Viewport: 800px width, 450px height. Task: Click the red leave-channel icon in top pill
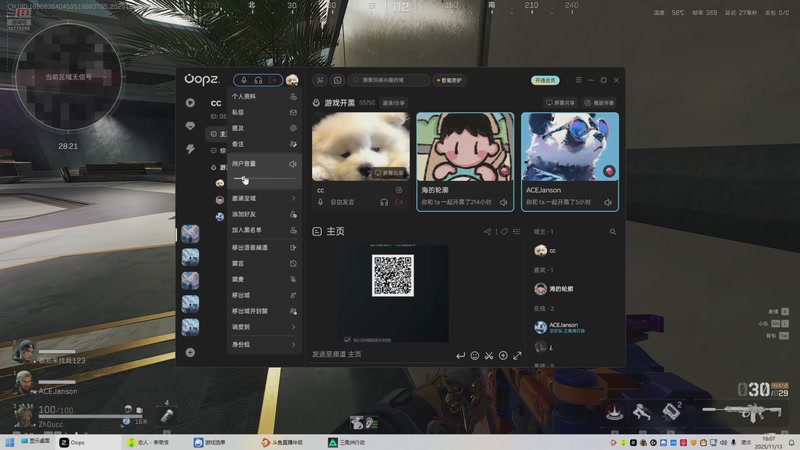pos(273,80)
